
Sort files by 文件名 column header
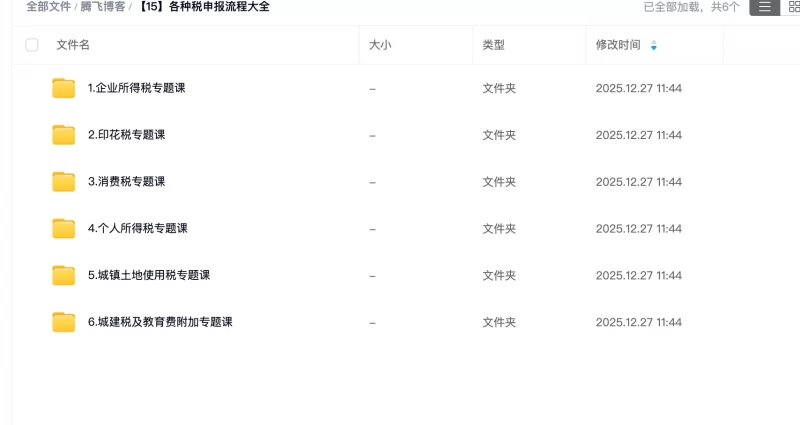point(73,45)
